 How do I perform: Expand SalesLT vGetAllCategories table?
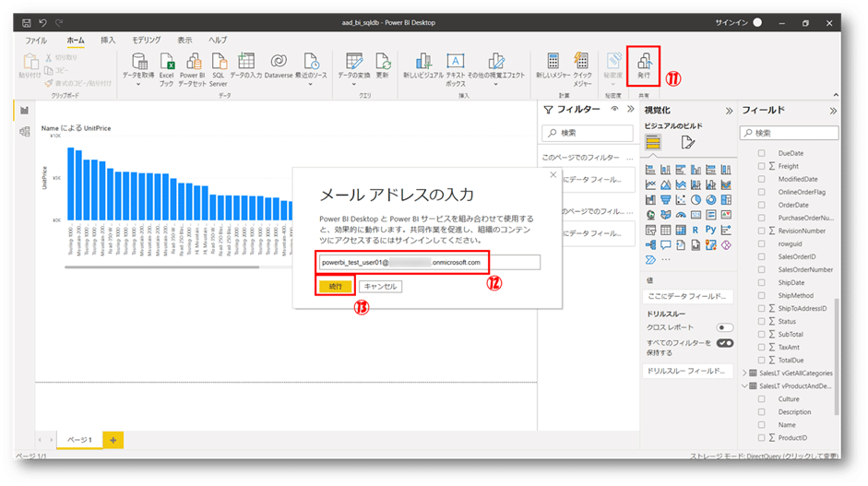coord(744,373)
